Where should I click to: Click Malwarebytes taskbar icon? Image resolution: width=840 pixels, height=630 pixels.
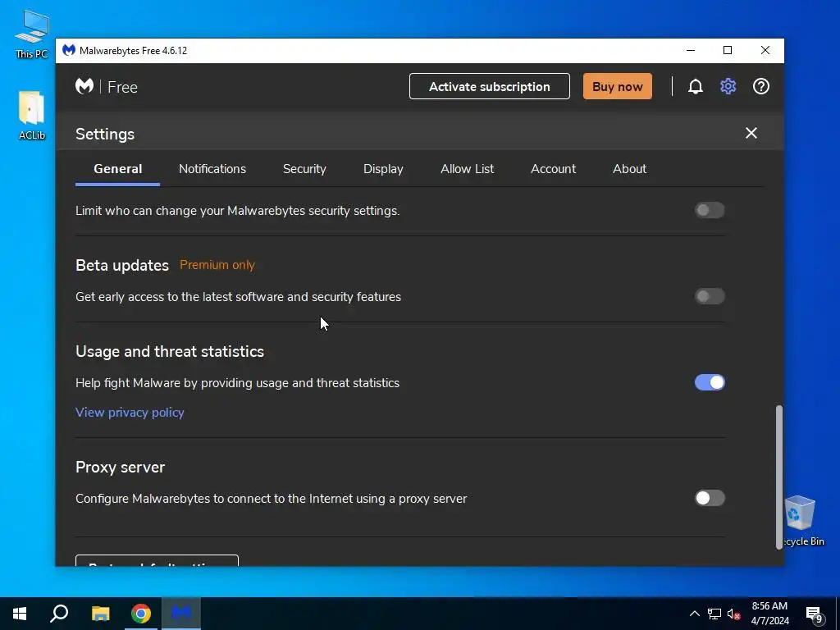point(181,614)
